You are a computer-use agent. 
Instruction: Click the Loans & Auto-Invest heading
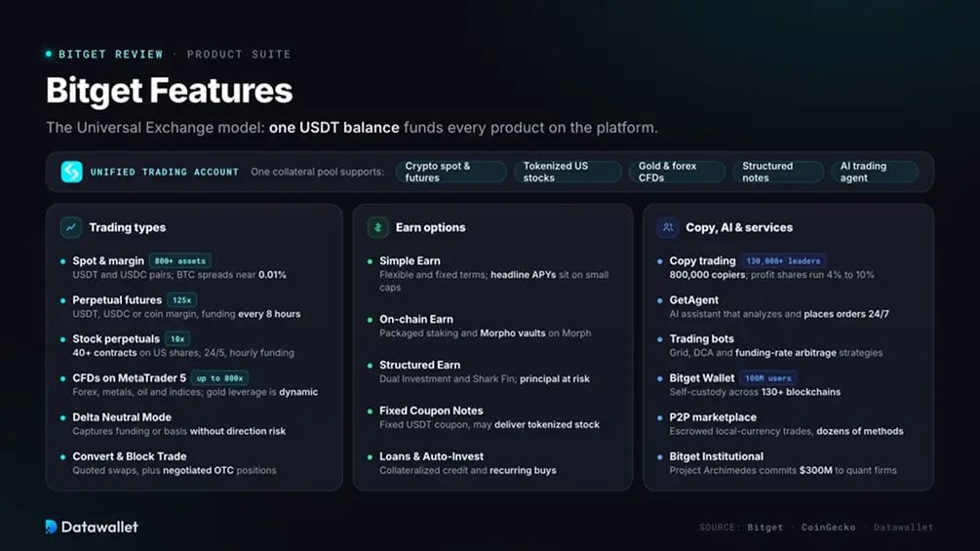431,456
